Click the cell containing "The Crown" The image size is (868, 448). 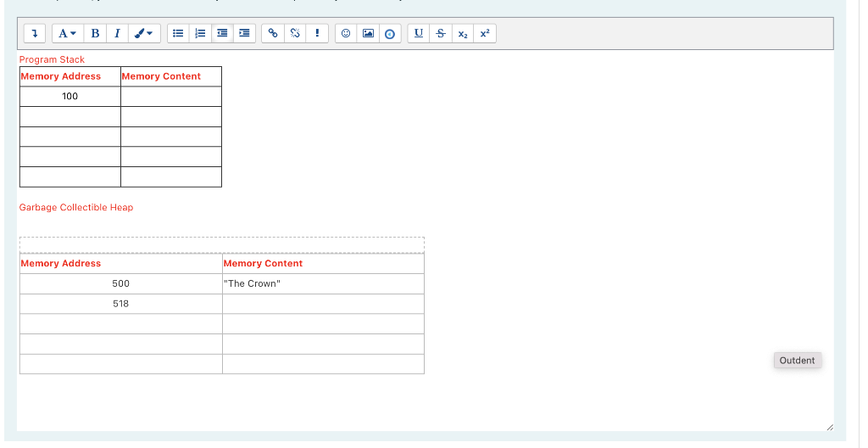[x=323, y=283]
